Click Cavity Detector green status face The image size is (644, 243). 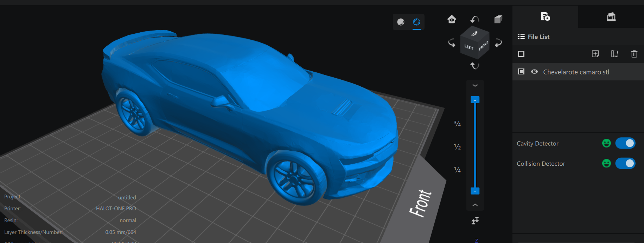click(x=606, y=143)
